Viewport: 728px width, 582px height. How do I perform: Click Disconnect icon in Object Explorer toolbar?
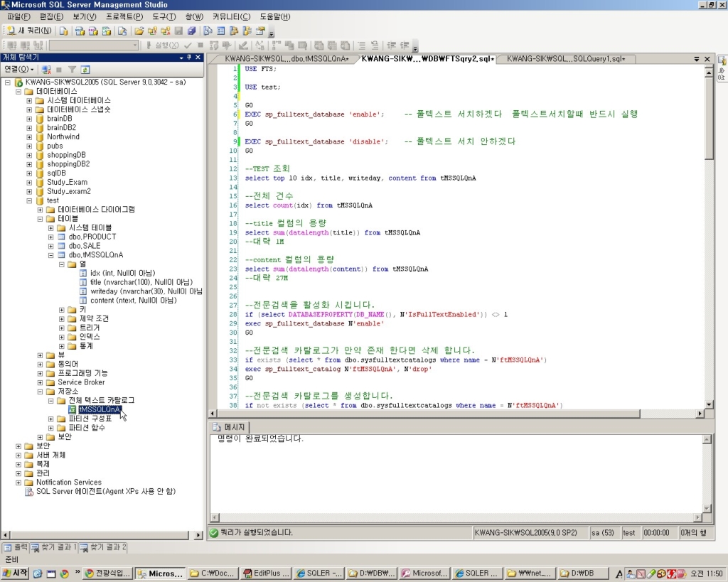[x=46, y=70]
